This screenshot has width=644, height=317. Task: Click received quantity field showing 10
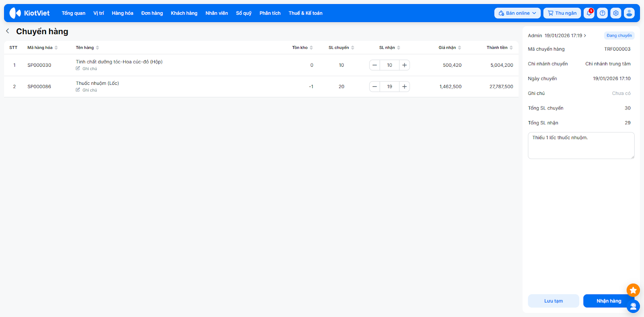(390, 65)
